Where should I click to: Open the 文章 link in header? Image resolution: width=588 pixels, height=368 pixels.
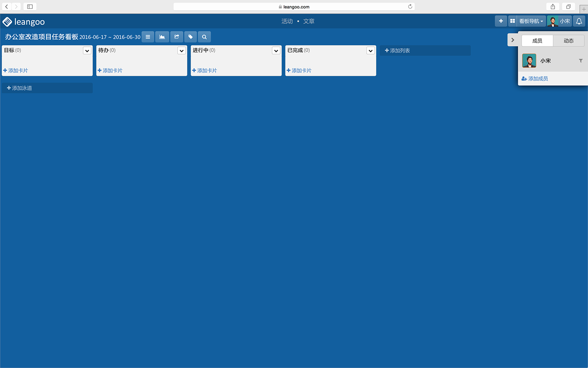point(309,21)
